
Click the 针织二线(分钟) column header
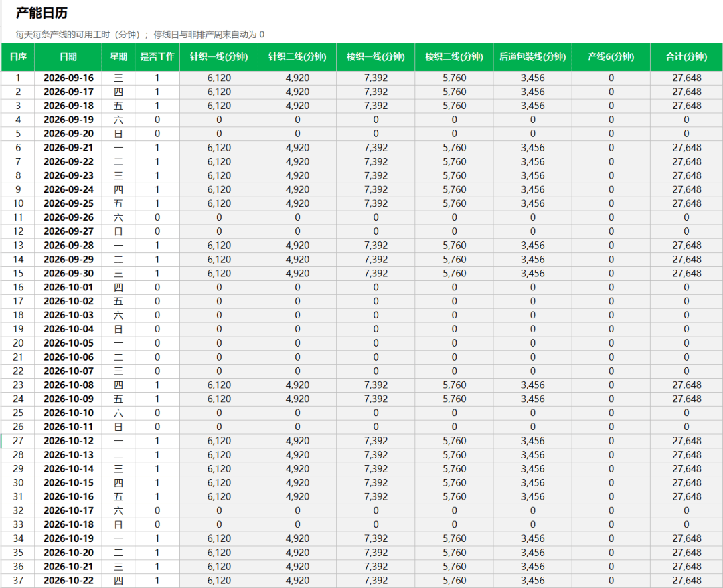pos(297,57)
